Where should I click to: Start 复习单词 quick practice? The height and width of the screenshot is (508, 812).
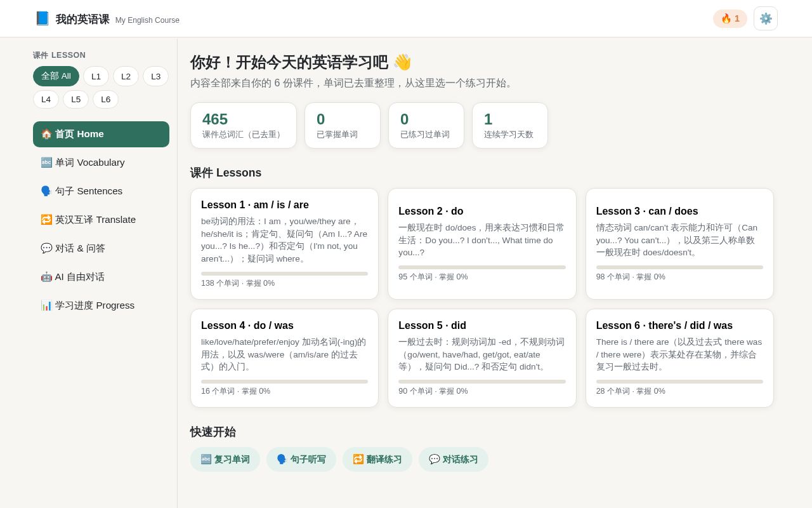225,459
